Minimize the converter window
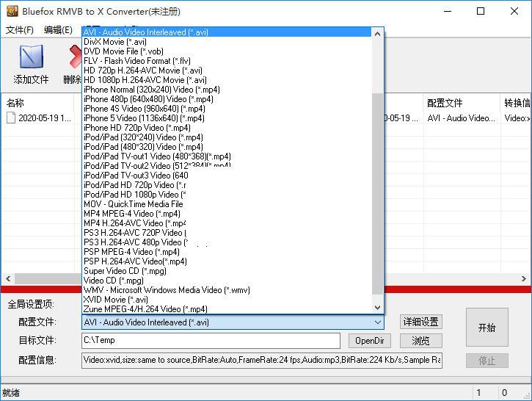The width and height of the screenshot is (532, 401). coord(448,11)
